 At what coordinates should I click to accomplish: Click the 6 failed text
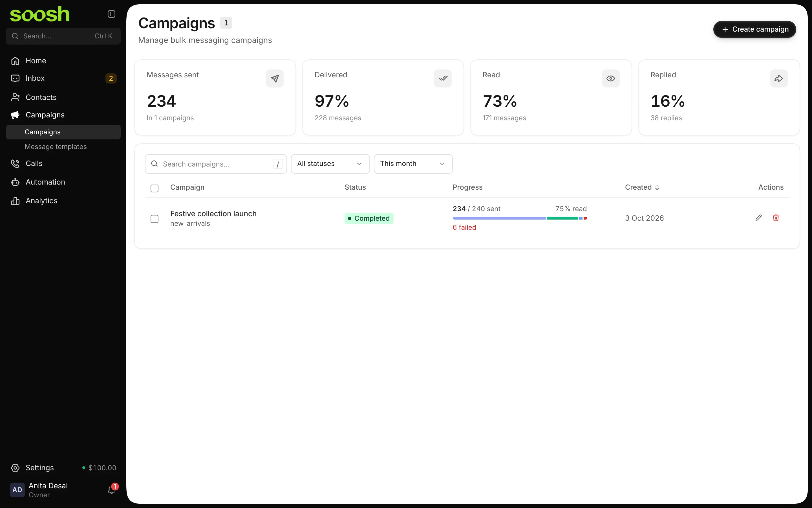tap(464, 227)
